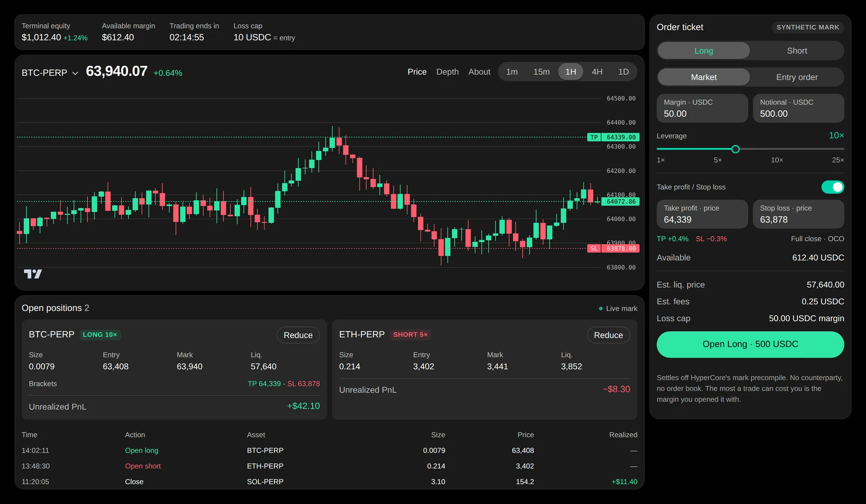The image size is (866, 504).
Task: Click the Open Long 500 USDC button
Action: pos(750,344)
